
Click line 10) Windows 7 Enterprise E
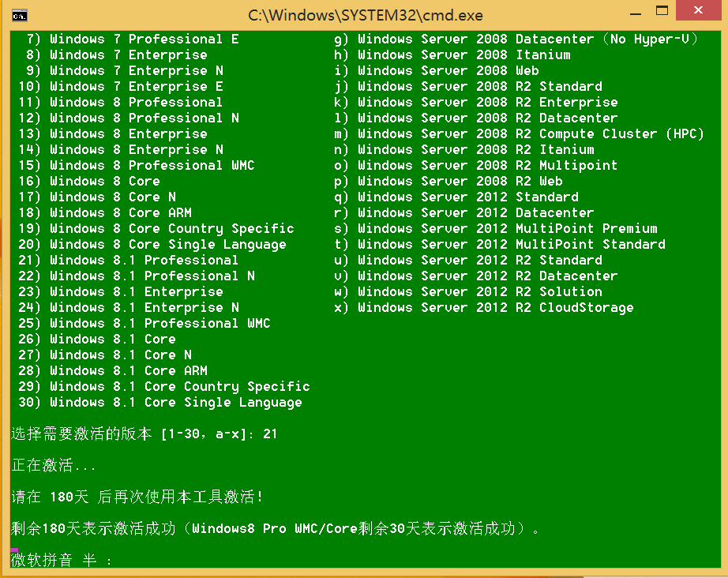click(121, 86)
